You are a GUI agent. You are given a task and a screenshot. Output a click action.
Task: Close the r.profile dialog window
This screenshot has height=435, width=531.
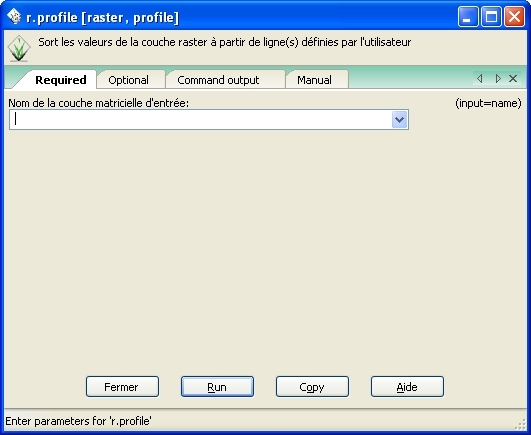click(514, 16)
